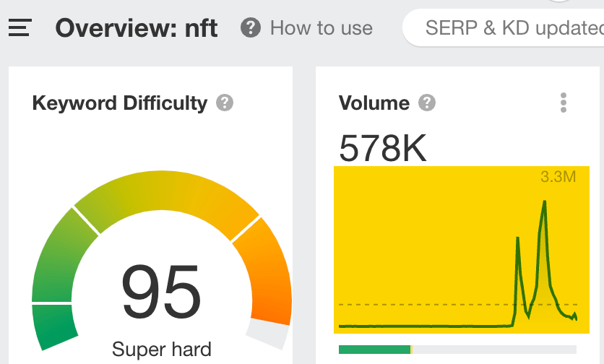Click the Super hard difficulty label

point(161,350)
